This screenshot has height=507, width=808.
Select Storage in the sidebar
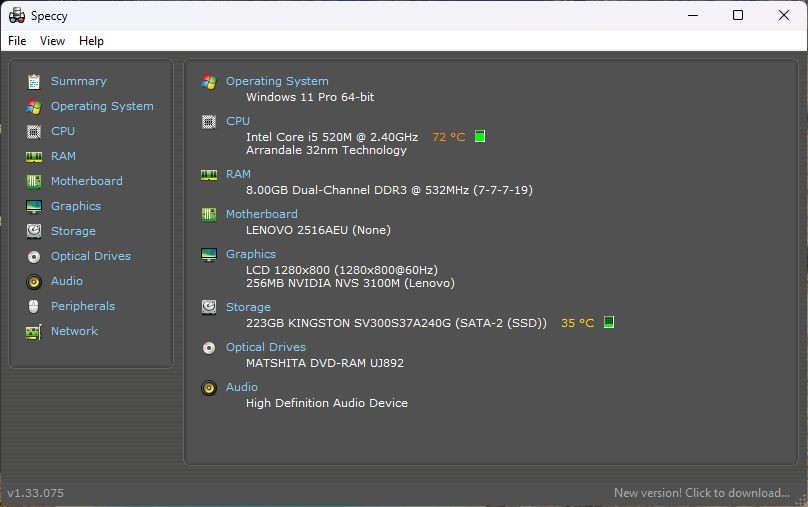pos(73,231)
